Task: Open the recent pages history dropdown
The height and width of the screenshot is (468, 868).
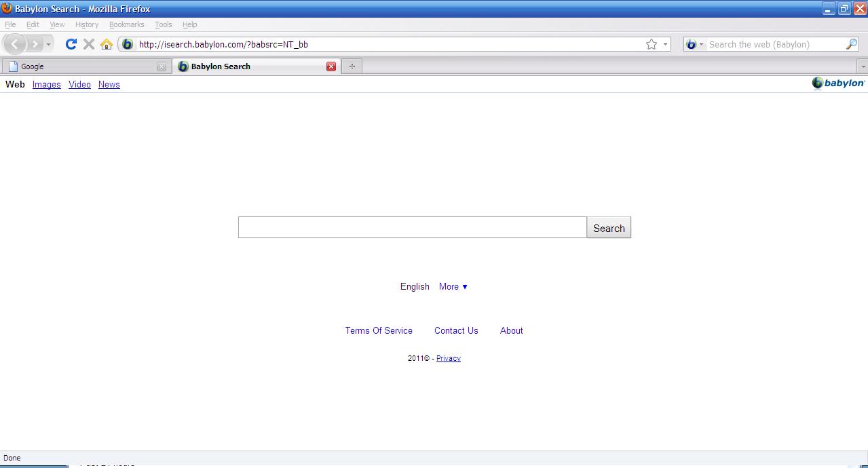Action: click(48, 44)
